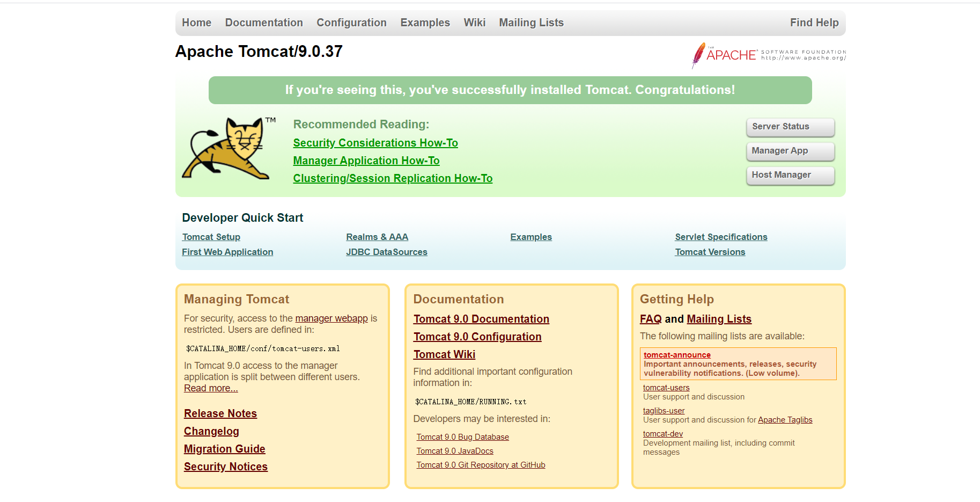Launch the Host Manager button
Image resolution: width=980 pixels, height=502 pixels.
coord(790,175)
